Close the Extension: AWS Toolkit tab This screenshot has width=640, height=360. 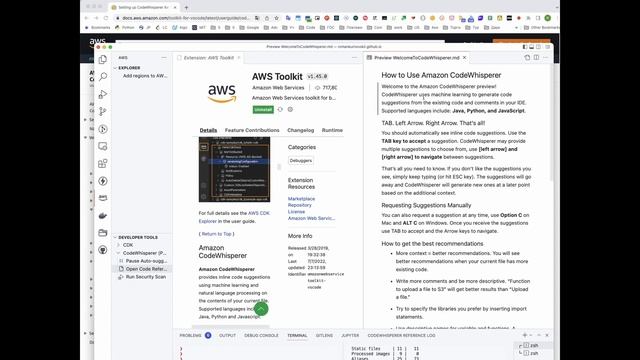[x=239, y=58]
